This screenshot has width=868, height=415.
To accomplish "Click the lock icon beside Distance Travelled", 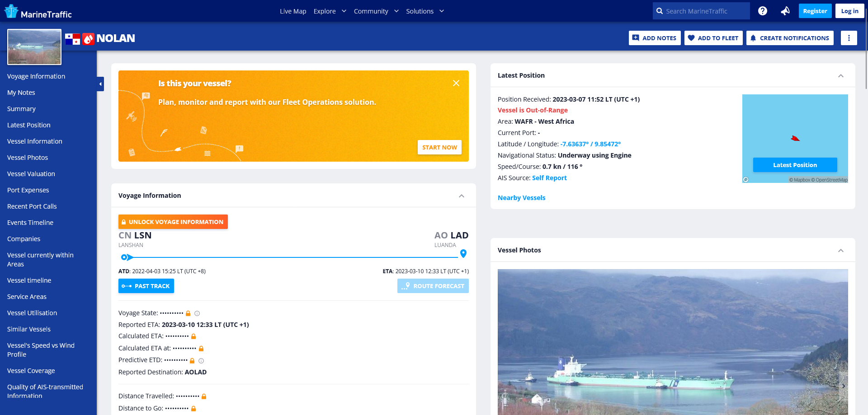I will click(204, 396).
